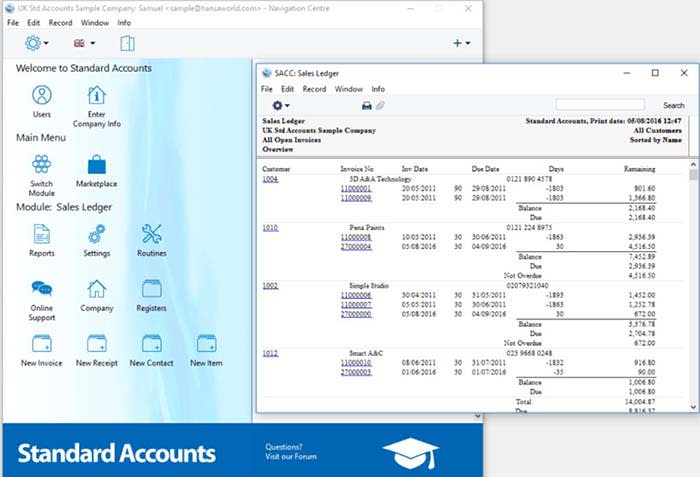Click the printer icon in report window
The width and height of the screenshot is (700, 477).
point(367,105)
